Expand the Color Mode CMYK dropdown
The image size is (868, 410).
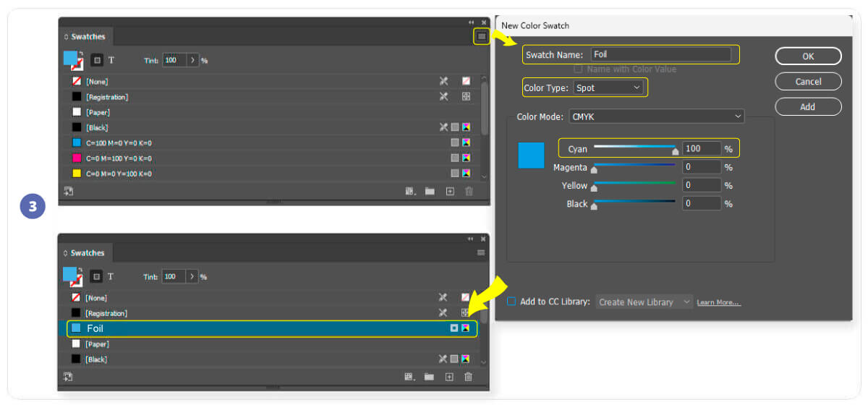tap(656, 116)
